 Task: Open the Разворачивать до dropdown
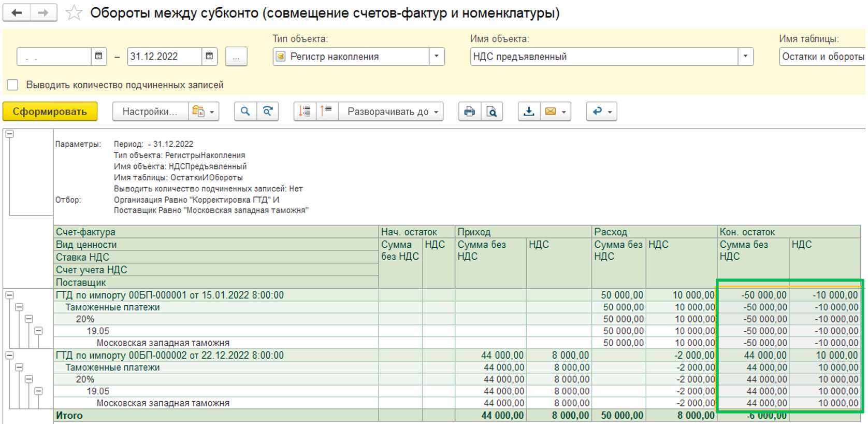point(391,111)
